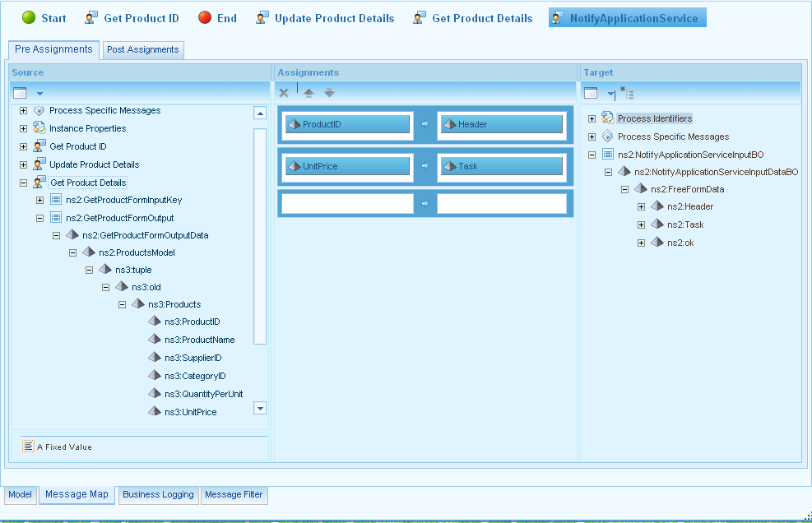Open the Business Logging tab
The width and height of the screenshot is (812, 523).
(x=158, y=494)
